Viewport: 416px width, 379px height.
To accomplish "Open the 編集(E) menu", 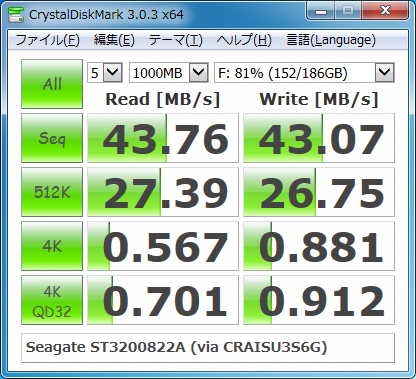I will [114, 40].
